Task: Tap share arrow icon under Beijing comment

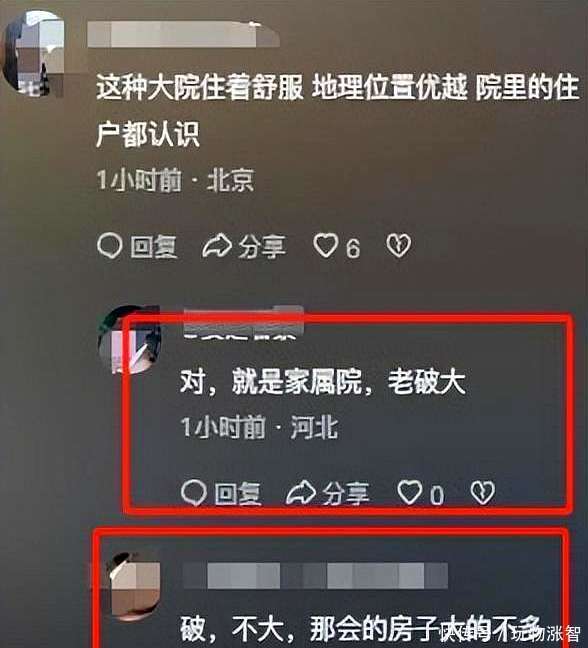Action: coord(217,245)
